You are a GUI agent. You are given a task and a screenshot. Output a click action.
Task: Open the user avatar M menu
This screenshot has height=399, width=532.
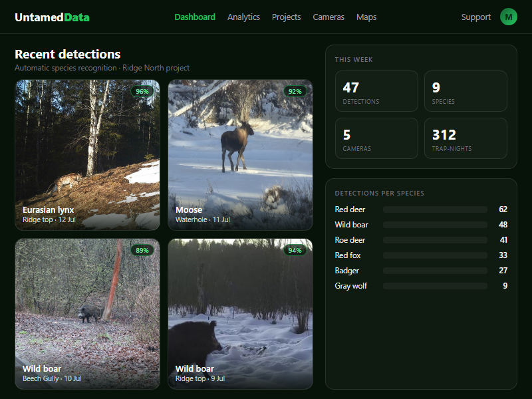(x=508, y=17)
